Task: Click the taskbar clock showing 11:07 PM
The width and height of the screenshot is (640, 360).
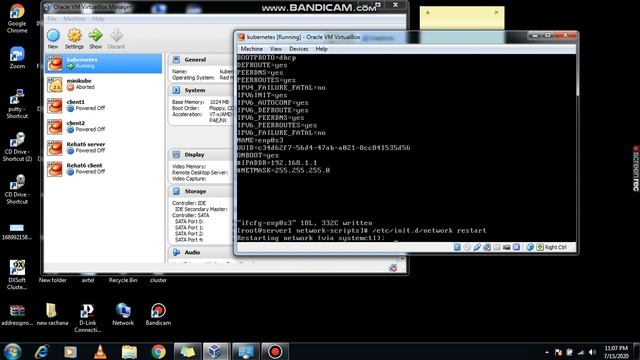Action: point(616,352)
